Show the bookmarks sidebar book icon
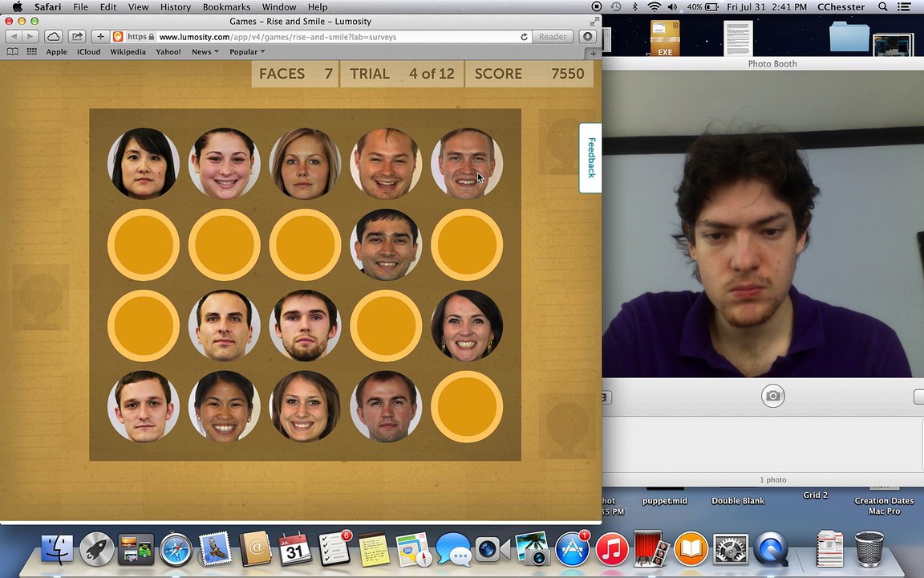 click(x=12, y=51)
